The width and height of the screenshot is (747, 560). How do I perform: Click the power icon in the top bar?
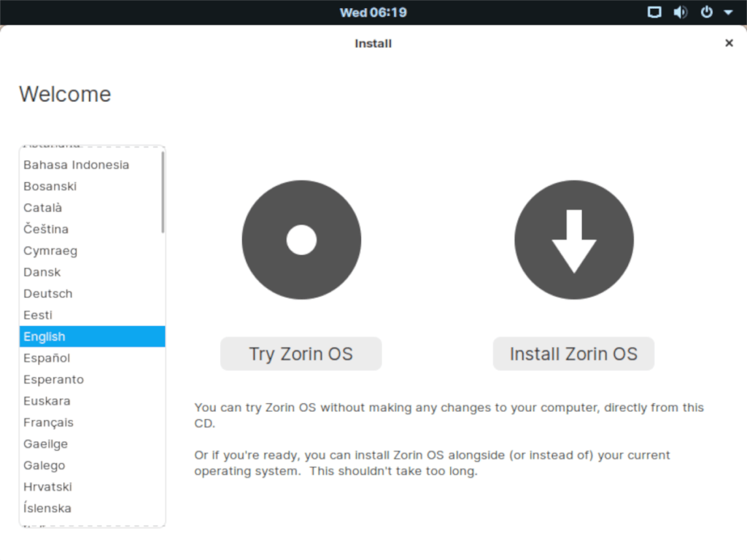705,12
